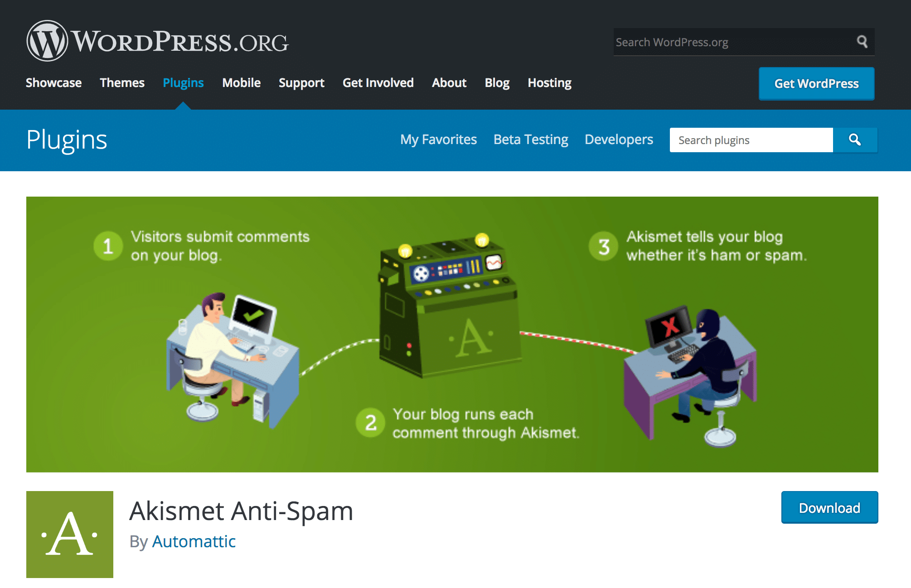This screenshot has width=911, height=588.
Task: Click the Get WordPress button
Action: 816,84
